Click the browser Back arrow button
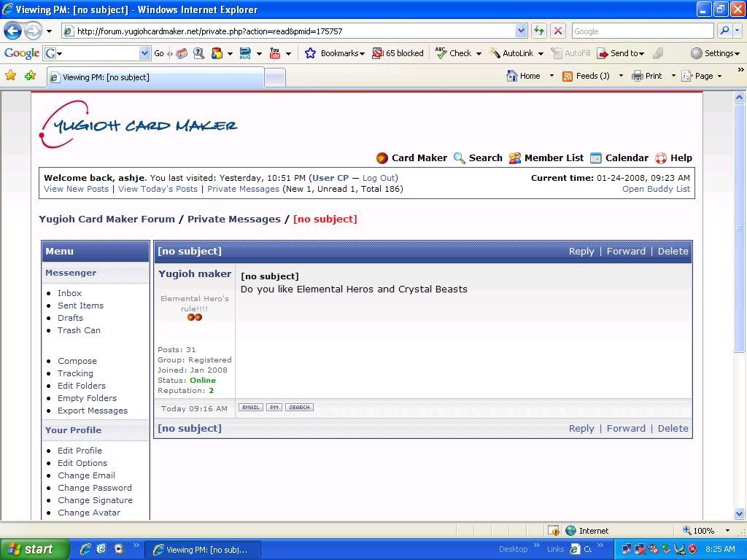 coord(13,31)
